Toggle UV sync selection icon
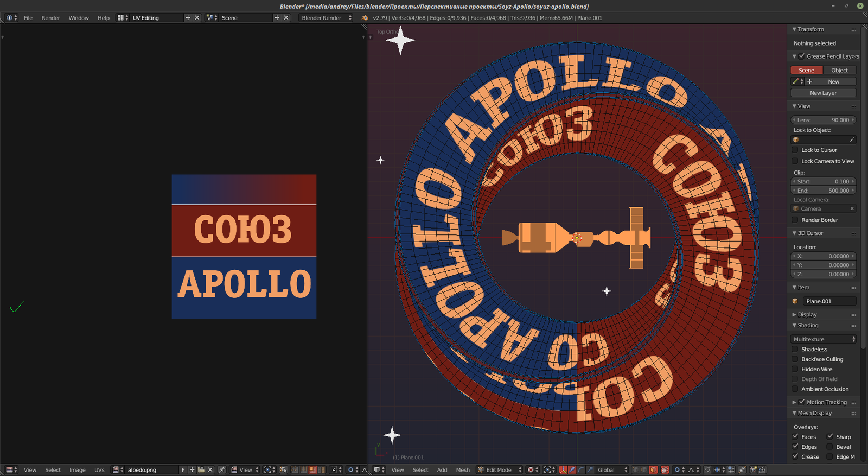 pos(283,470)
